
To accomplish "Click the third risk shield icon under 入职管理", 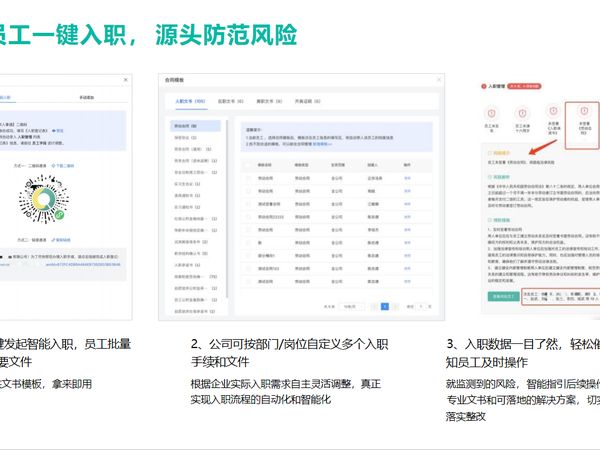I will (553, 111).
